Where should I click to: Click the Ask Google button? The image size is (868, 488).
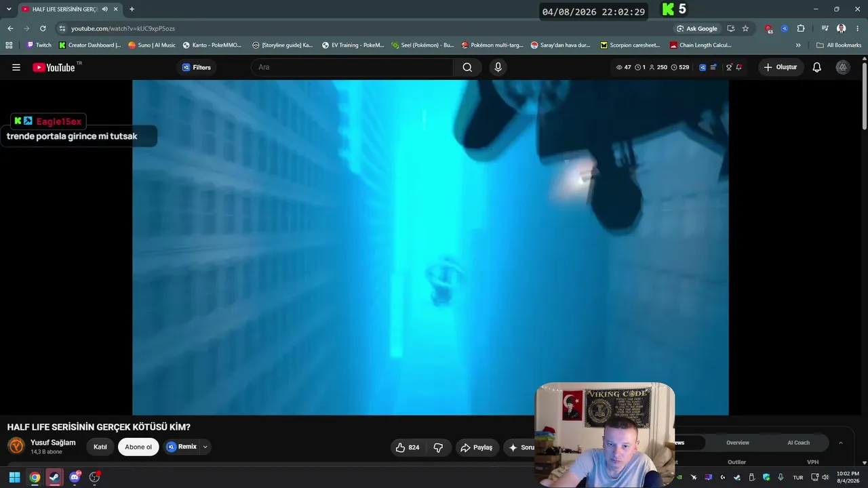pyautogui.click(x=696, y=28)
